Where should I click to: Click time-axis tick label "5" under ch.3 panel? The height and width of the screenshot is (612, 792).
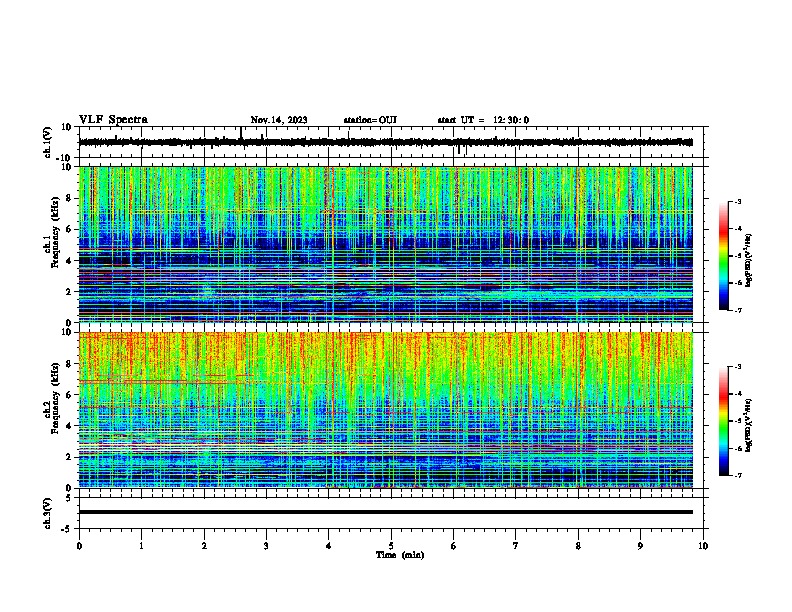391,546
